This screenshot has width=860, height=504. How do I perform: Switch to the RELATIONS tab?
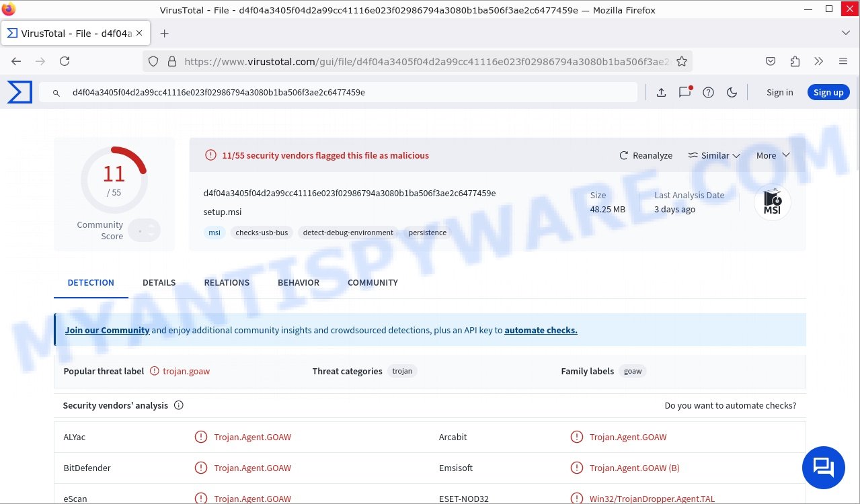click(x=227, y=283)
